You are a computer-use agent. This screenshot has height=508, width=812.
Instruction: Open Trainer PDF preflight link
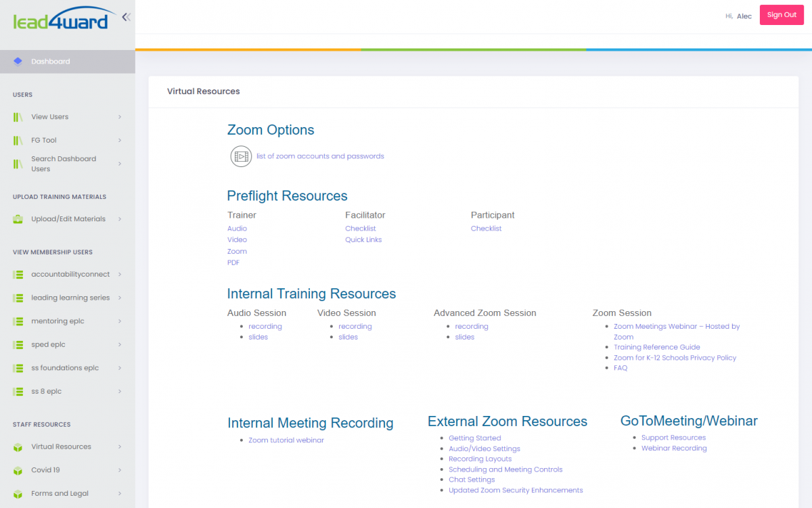pos(233,262)
